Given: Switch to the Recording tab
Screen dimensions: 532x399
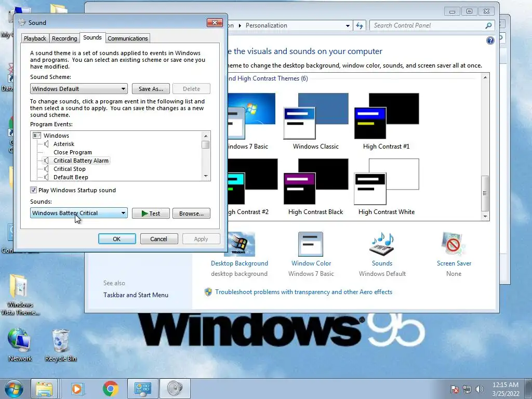Looking at the screenshot, I should coord(64,38).
